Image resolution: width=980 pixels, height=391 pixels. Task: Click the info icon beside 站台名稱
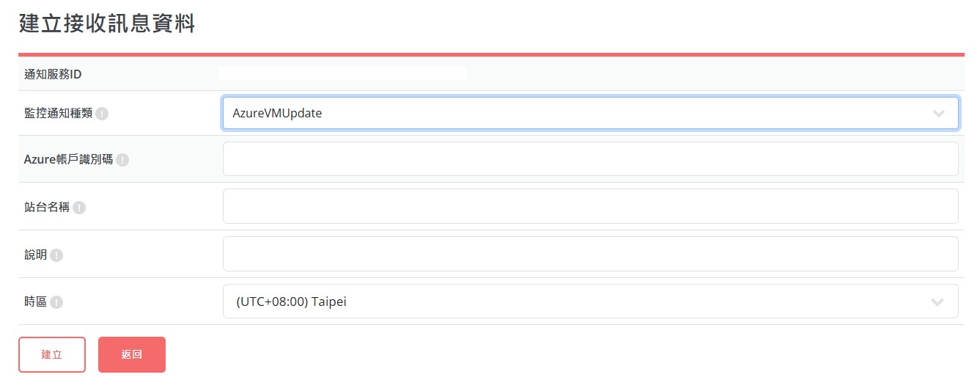coord(79,208)
